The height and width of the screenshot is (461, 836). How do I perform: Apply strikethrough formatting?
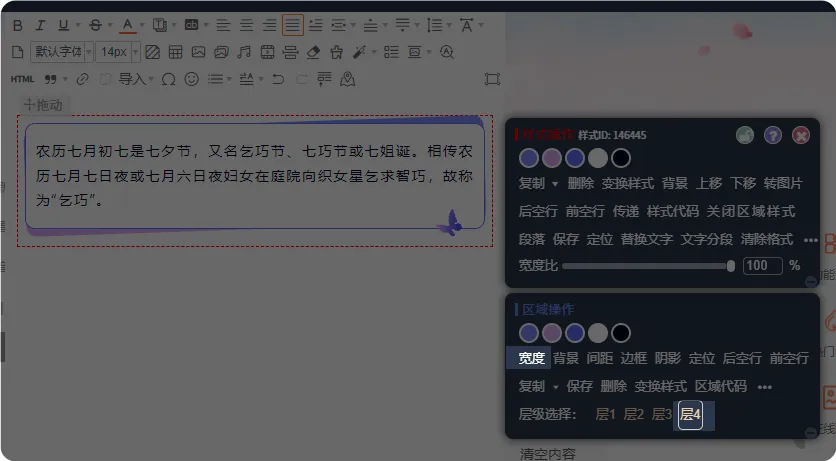pos(95,25)
